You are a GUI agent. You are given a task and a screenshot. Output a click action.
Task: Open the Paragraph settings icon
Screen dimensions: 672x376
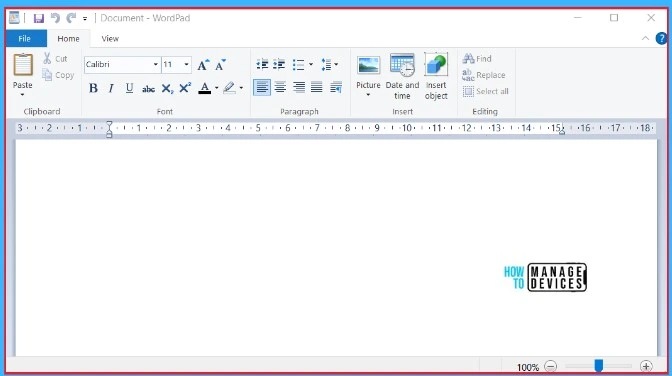point(336,87)
